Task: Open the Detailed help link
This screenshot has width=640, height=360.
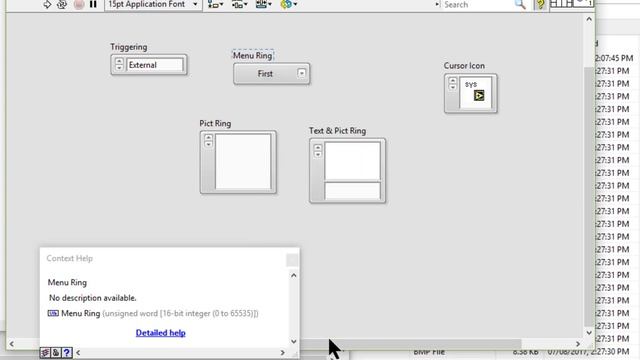Action: tap(160, 333)
